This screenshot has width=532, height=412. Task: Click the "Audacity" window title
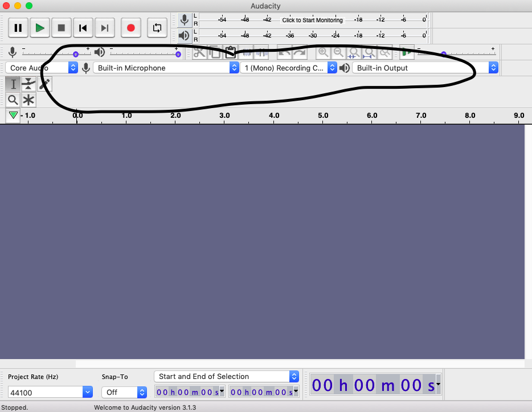click(x=265, y=6)
